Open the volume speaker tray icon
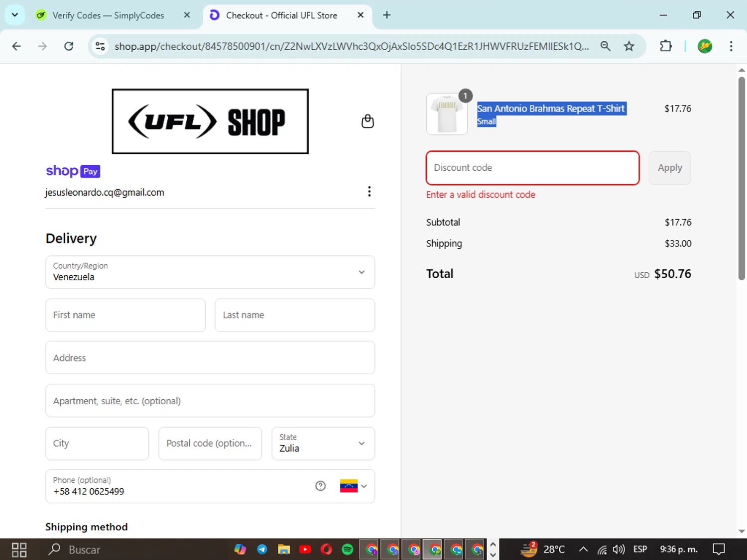Screen dimensions: 747x560 (x=619, y=550)
